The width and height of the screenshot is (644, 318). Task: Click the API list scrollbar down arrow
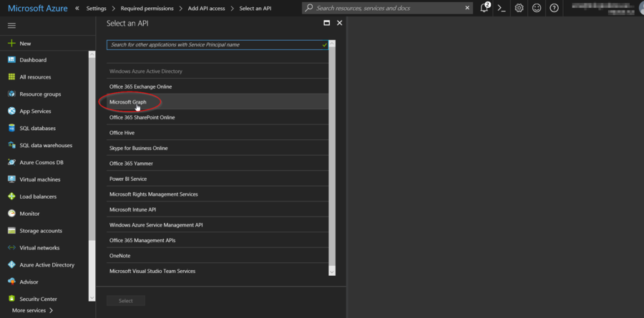[332, 272]
